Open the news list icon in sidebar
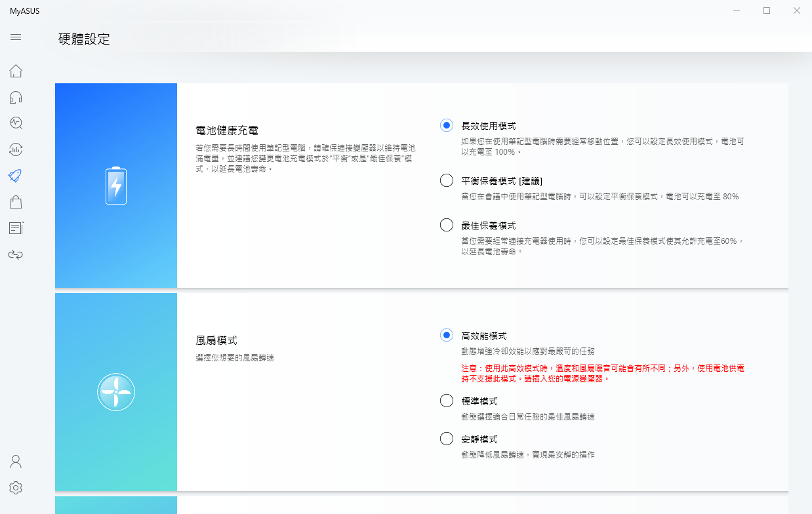 16,228
